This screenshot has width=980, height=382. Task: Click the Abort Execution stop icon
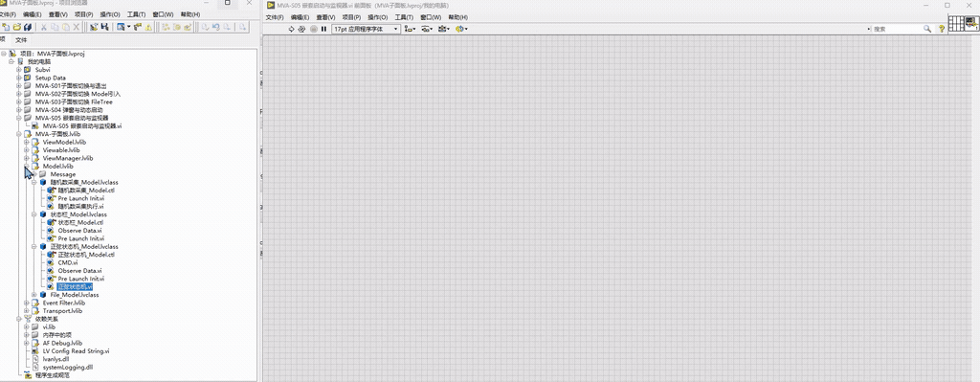coord(314,29)
